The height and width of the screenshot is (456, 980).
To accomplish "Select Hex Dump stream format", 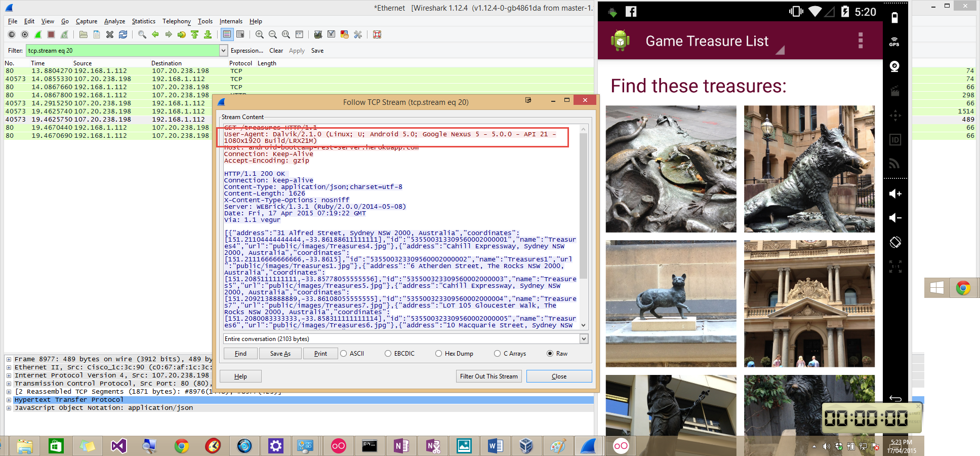I will [454, 354].
